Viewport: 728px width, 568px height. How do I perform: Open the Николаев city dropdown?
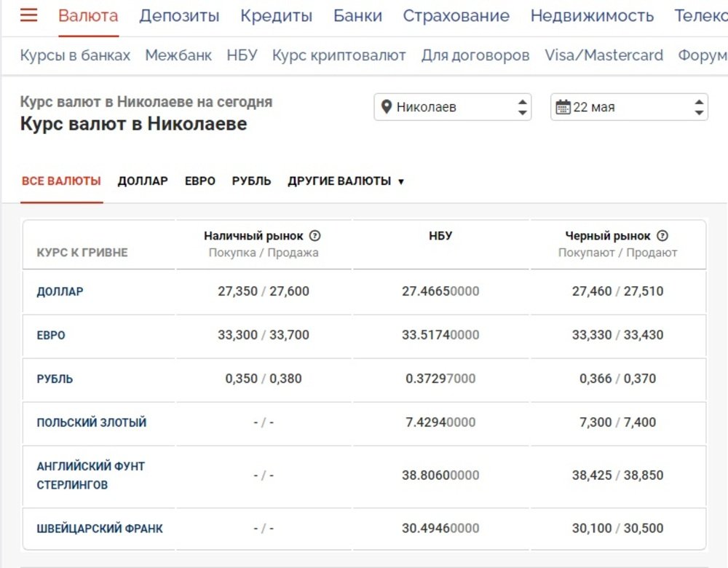pos(452,107)
